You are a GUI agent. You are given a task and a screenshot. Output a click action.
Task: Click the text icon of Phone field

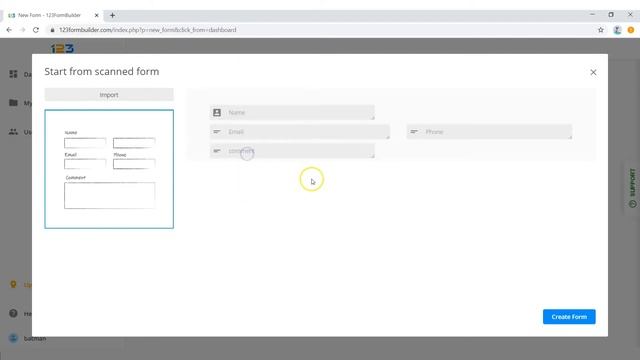click(x=414, y=132)
